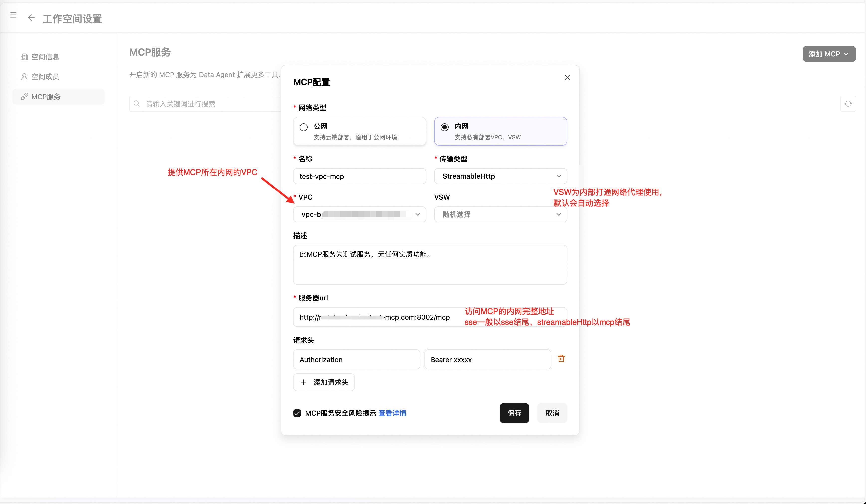The height and width of the screenshot is (504, 866).
Task: Open the 传输类型 StreamableHttp dropdown
Action: tap(500, 176)
